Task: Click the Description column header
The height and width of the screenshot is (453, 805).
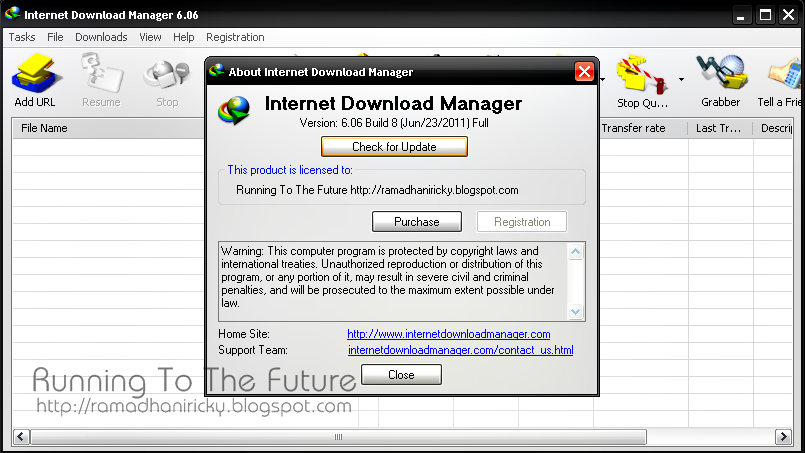Action: [x=773, y=128]
